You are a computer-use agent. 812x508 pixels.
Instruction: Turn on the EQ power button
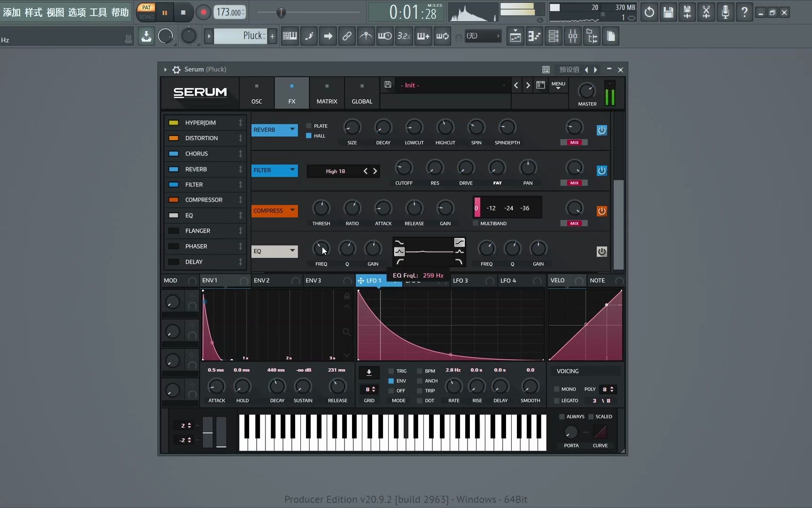pos(601,252)
